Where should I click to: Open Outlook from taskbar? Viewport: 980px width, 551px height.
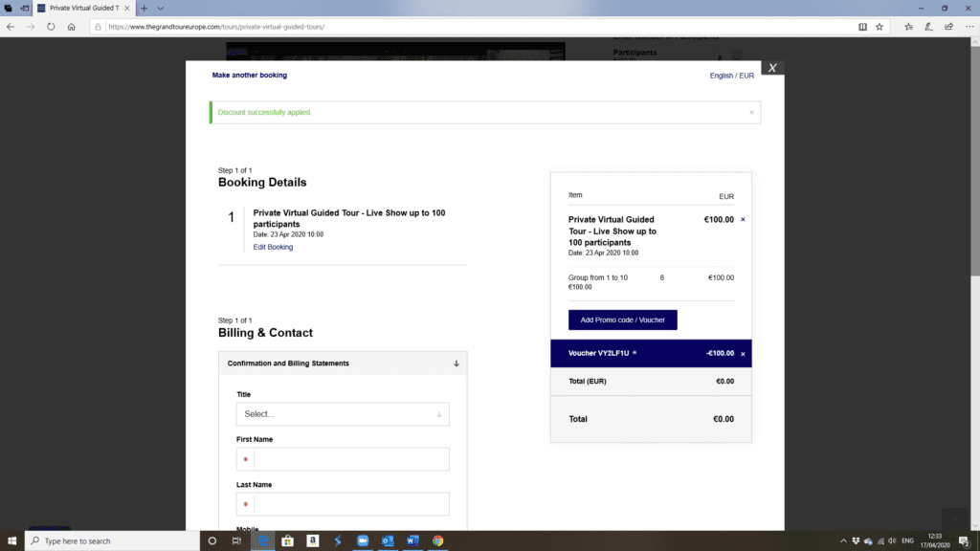pyautogui.click(x=388, y=541)
